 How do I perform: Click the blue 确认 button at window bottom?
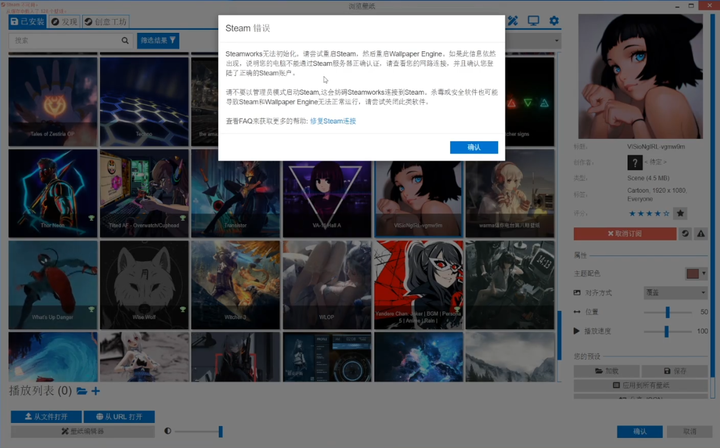[640, 431]
